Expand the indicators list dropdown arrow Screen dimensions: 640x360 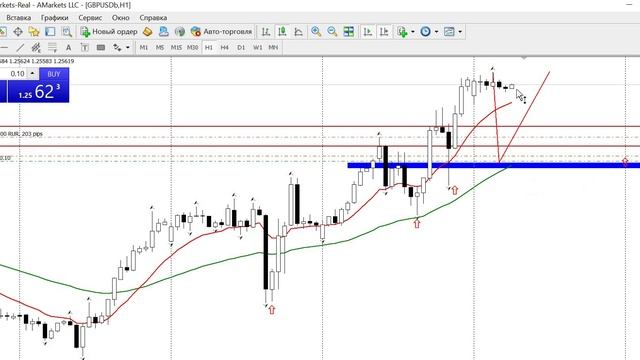413,32
